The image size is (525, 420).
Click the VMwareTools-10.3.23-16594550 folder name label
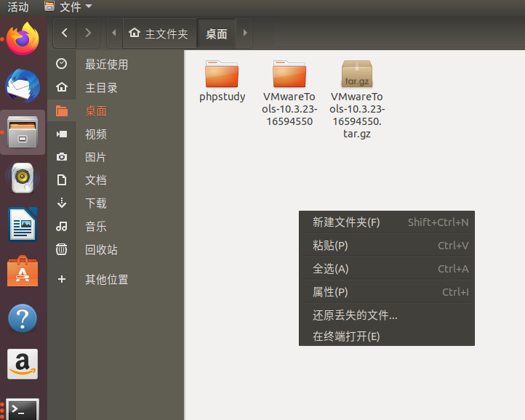pyautogui.click(x=289, y=109)
